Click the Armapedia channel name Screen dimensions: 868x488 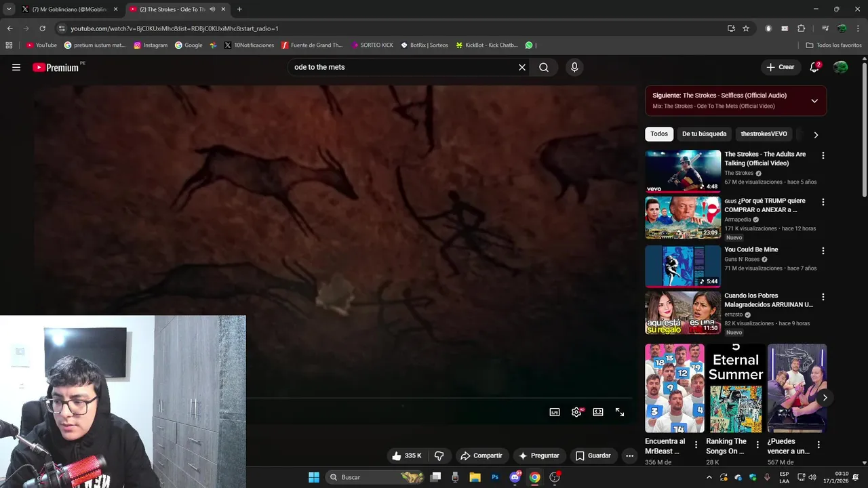[738, 220]
